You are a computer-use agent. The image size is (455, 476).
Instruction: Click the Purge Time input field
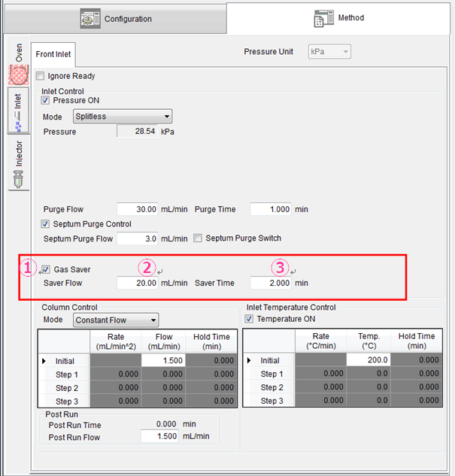pos(270,209)
